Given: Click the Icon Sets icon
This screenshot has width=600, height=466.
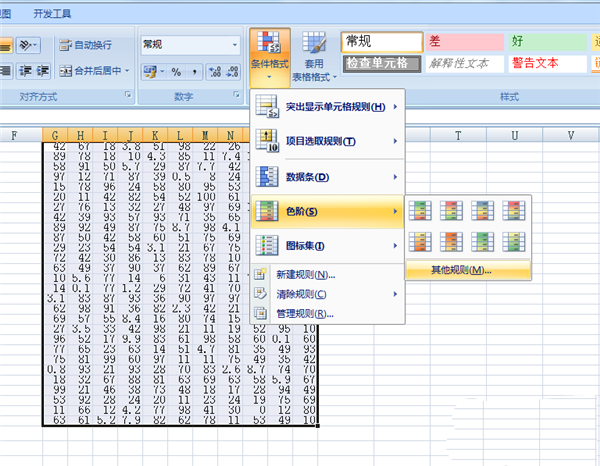Looking at the screenshot, I should pyautogui.click(x=267, y=246).
